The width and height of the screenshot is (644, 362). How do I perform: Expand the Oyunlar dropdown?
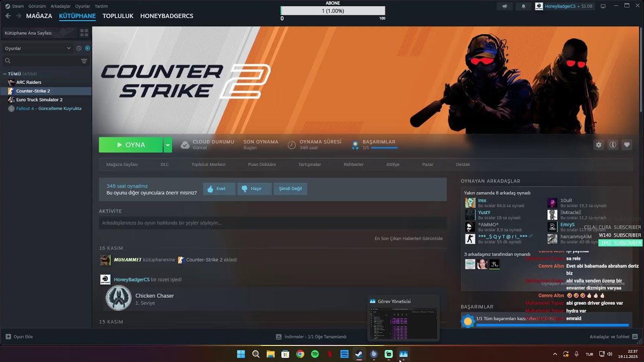tap(38, 48)
